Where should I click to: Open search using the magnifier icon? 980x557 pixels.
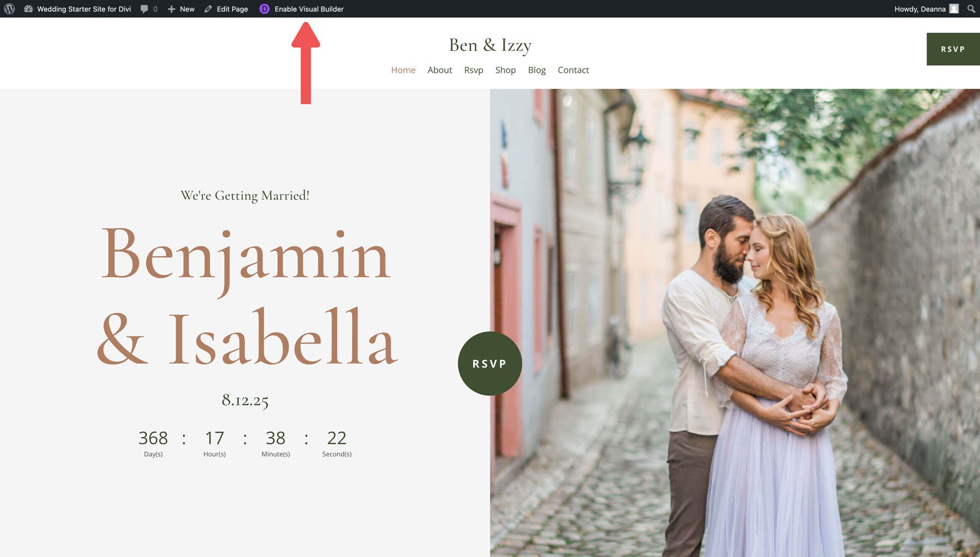click(x=971, y=9)
